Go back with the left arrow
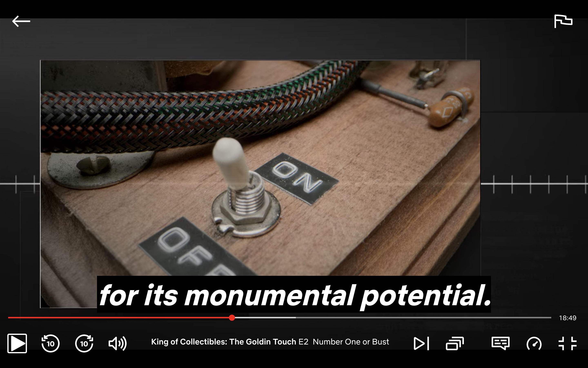This screenshot has height=368, width=588. click(21, 21)
